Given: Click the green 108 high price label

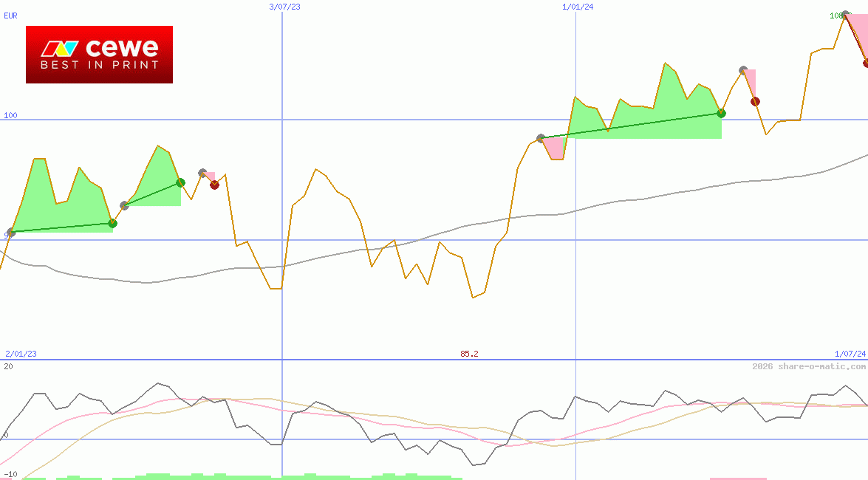Looking at the screenshot, I should coord(835,16).
